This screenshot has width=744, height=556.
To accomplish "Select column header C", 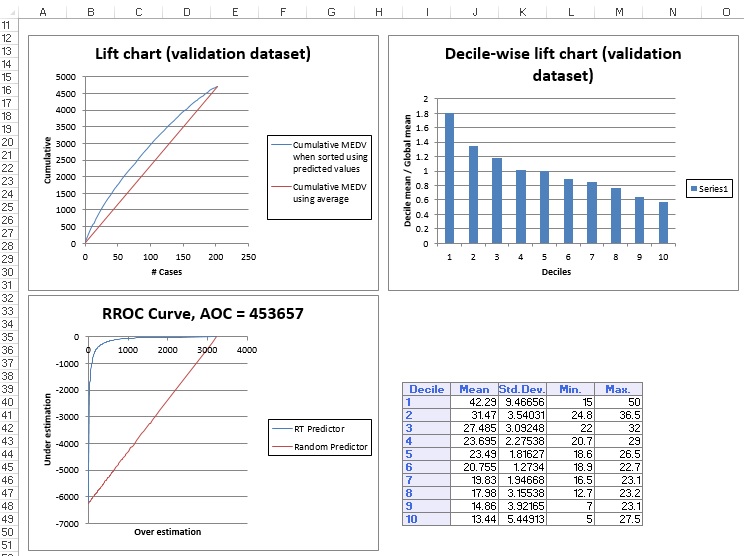I will point(137,11).
